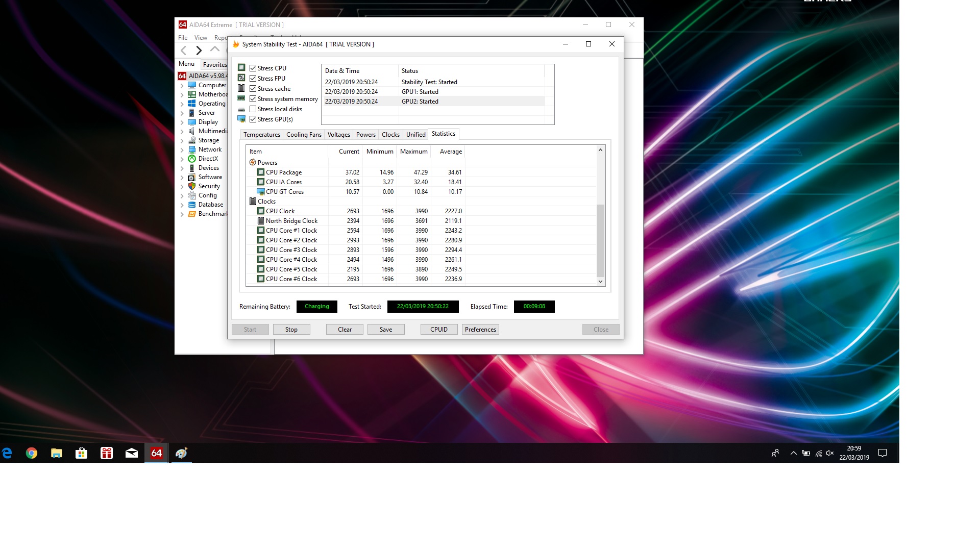Click the Database icon in the tree
The image size is (980, 551).
coord(192,205)
